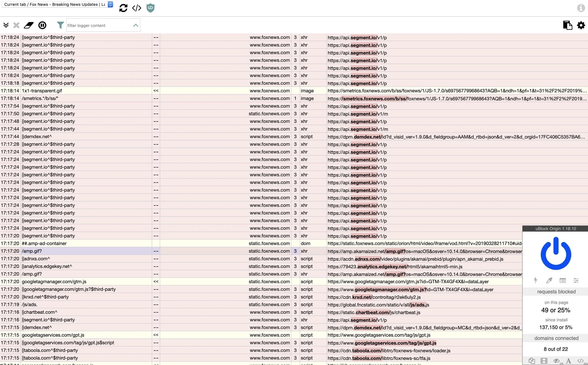The width and height of the screenshot is (588, 365).
Task: Open dashboard sliders icon in uBlock popup
Action: click(576, 280)
